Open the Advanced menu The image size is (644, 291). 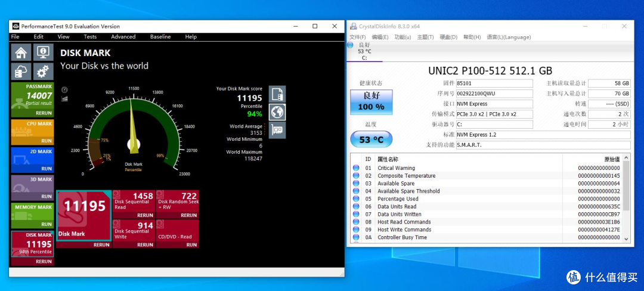pyautogui.click(x=123, y=36)
